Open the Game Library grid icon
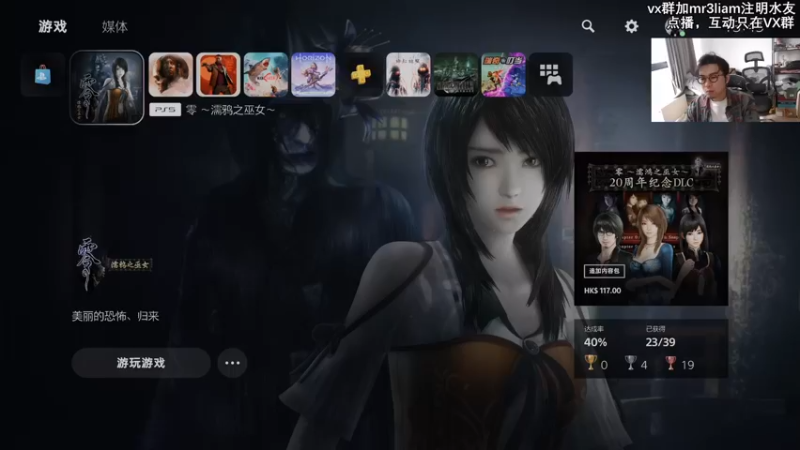Image resolution: width=800 pixels, height=450 pixels. [x=551, y=74]
